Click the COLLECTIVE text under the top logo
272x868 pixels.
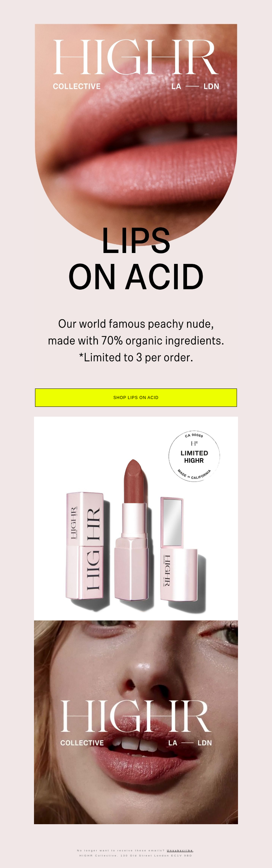77,87
